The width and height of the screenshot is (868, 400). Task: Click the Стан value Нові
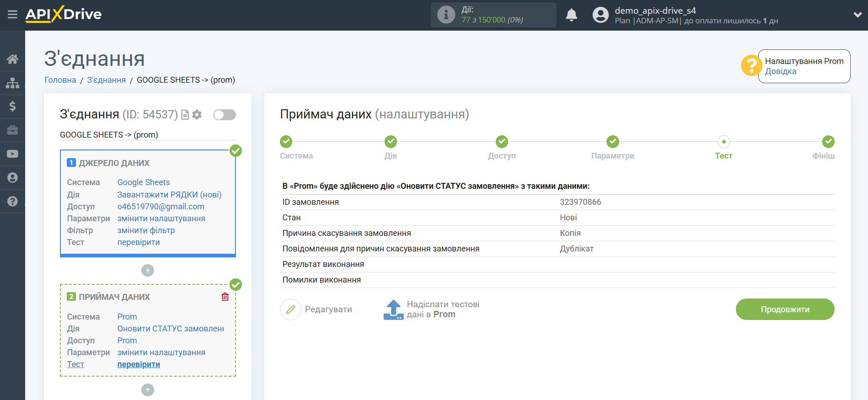click(568, 218)
